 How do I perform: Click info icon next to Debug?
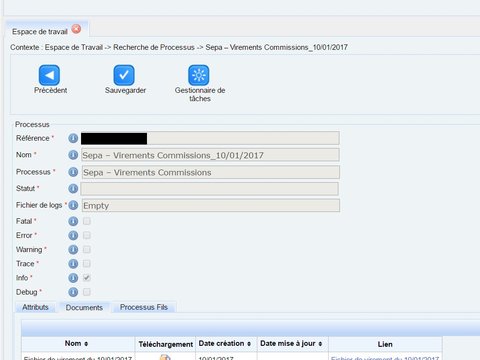(x=73, y=292)
